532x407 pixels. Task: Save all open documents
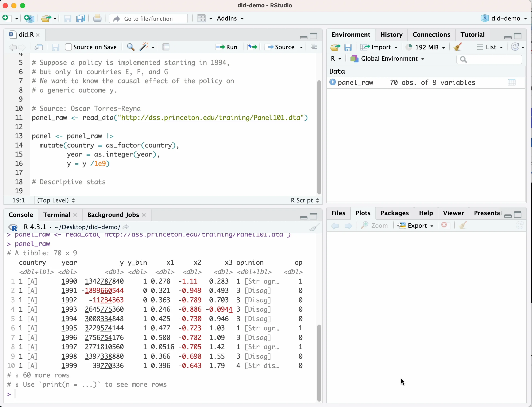tap(81, 18)
